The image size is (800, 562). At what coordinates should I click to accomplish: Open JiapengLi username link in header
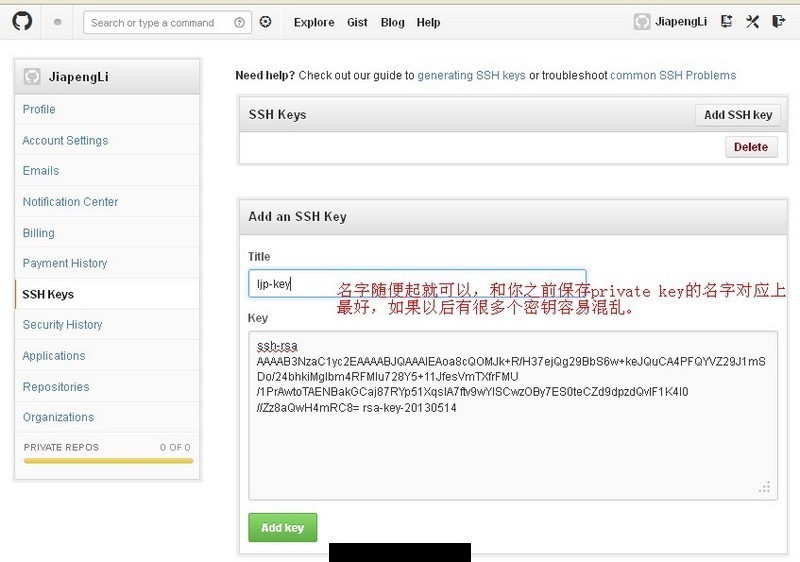681,21
